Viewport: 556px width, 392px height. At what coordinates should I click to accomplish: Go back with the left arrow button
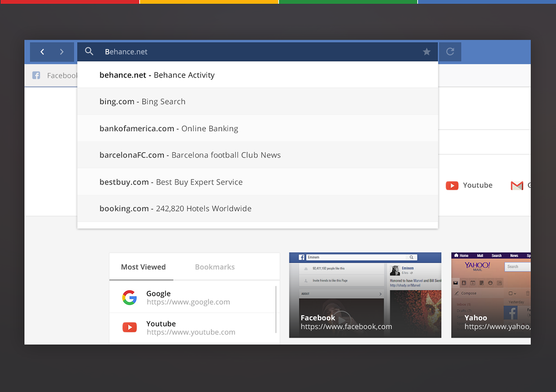[42, 52]
